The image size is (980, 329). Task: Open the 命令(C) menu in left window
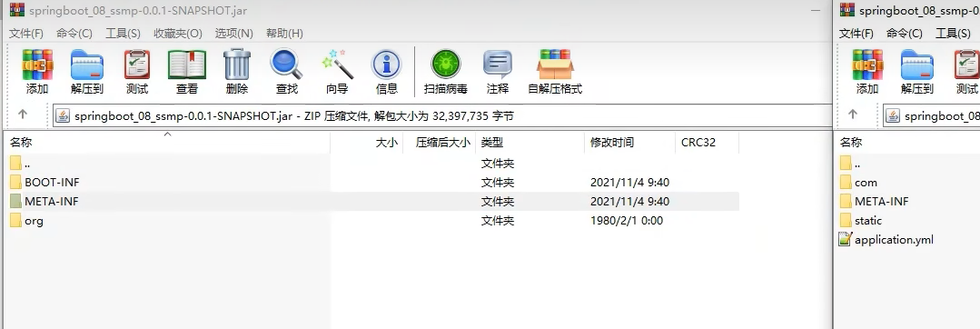pyautogui.click(x=74, y=33)
